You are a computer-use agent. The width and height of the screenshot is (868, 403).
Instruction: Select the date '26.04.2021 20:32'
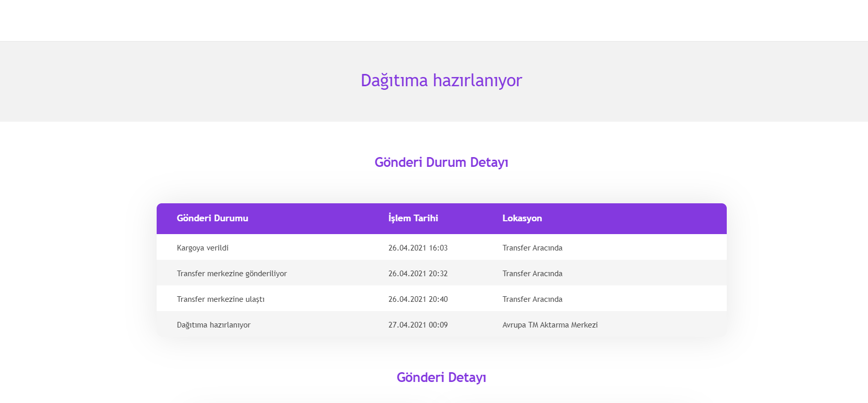click(418, 274)
